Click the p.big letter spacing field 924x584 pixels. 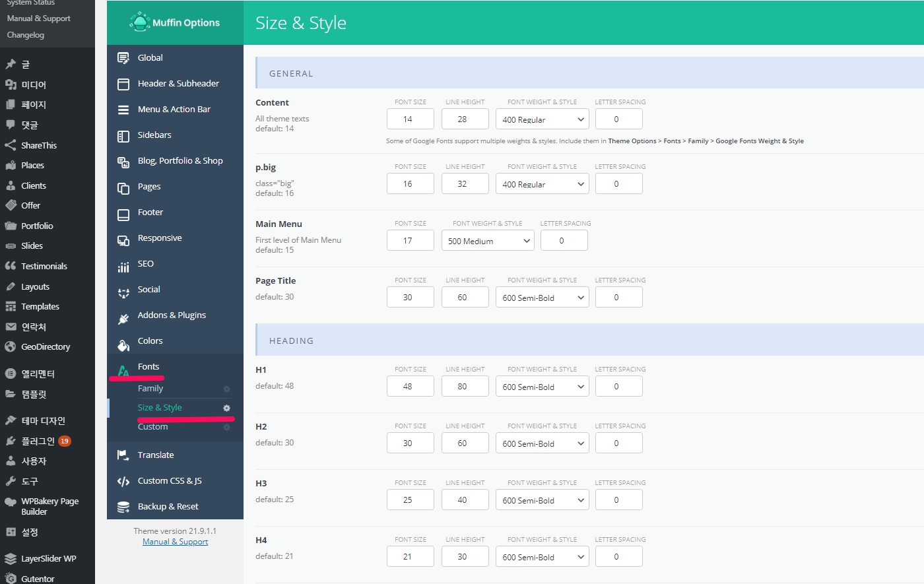click(619, 184)
